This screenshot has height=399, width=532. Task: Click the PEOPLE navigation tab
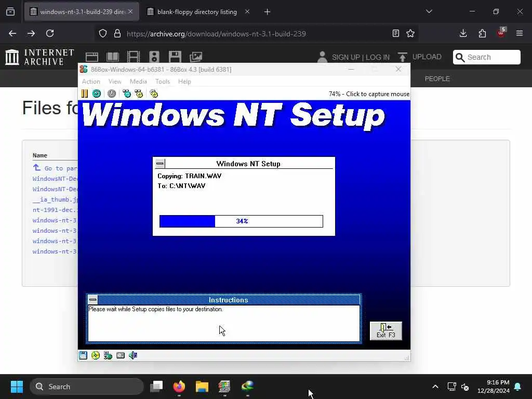coord(437,79)
